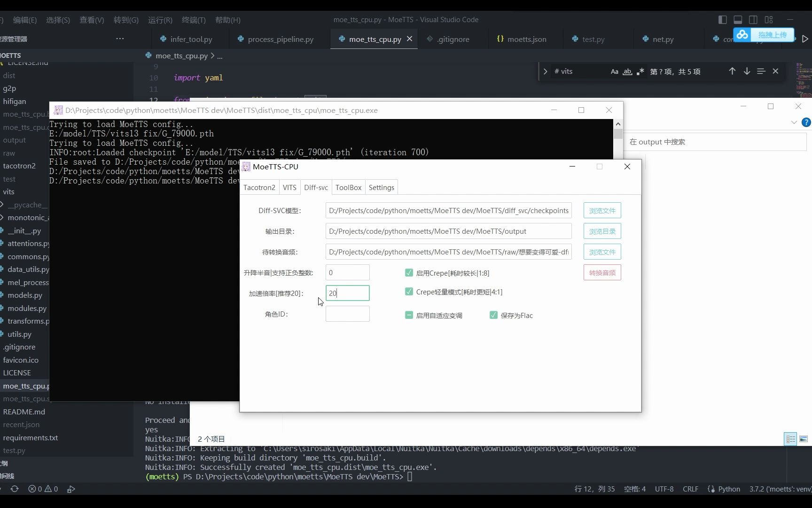Switch to ToolBox tab
This screenshot has height=508, width=812.
coord(348,187)
